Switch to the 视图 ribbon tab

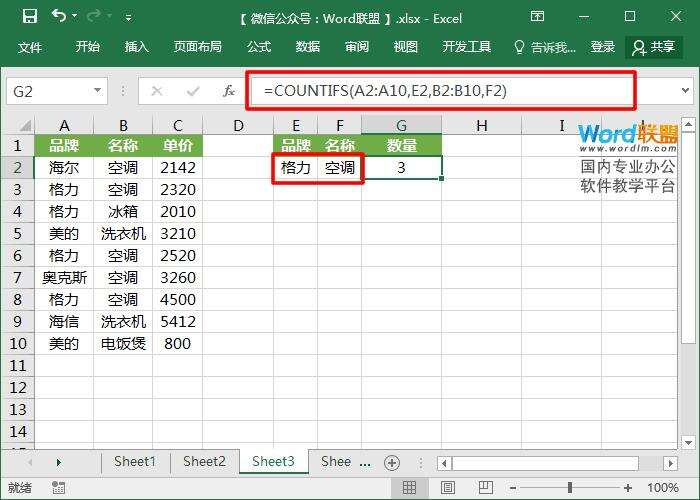pyautogui.click(x=405, y=46)
